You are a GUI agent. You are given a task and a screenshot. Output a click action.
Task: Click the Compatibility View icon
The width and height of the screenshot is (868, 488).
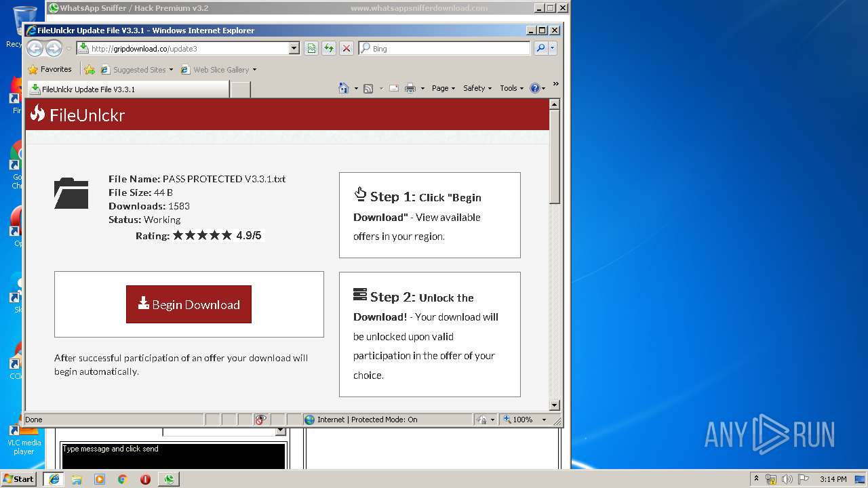311,48
